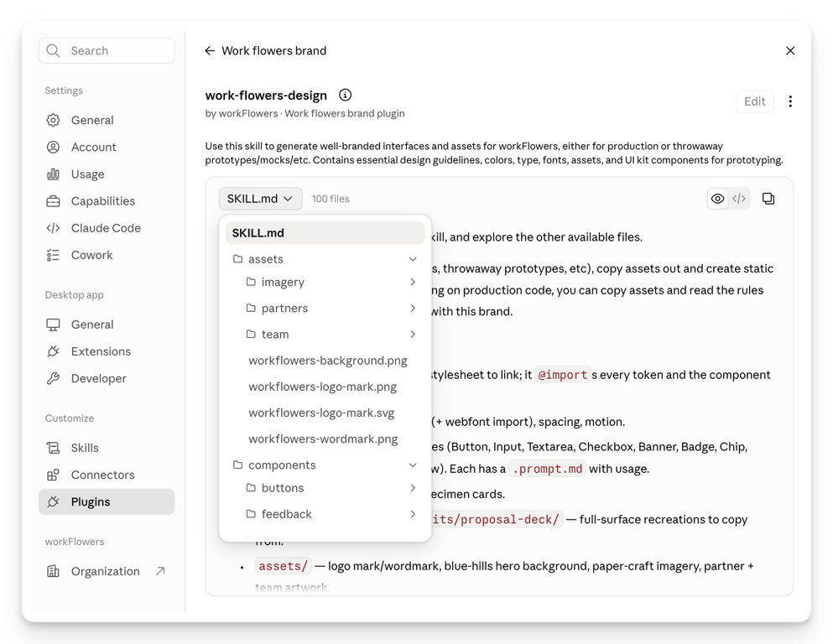Open Cowork settings
The image size is (833, 644).
pos(107,255)
